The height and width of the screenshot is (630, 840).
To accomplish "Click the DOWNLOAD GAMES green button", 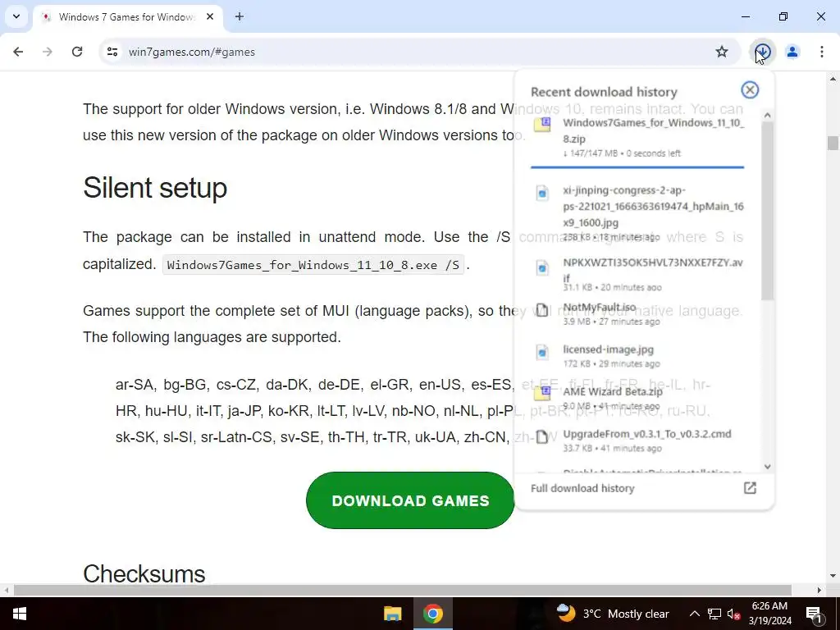I will coord(410,500).
